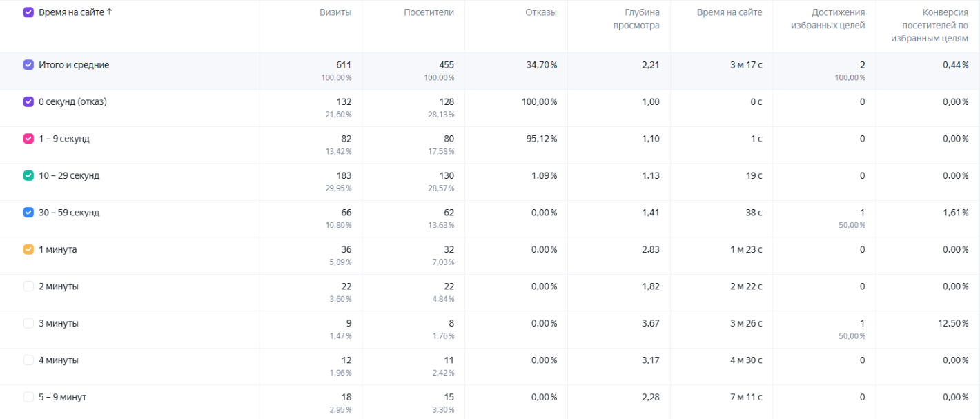Enable the 3 минуты row checkbox
The width and height of the screenshot is (980, 419).
point(28,323)
